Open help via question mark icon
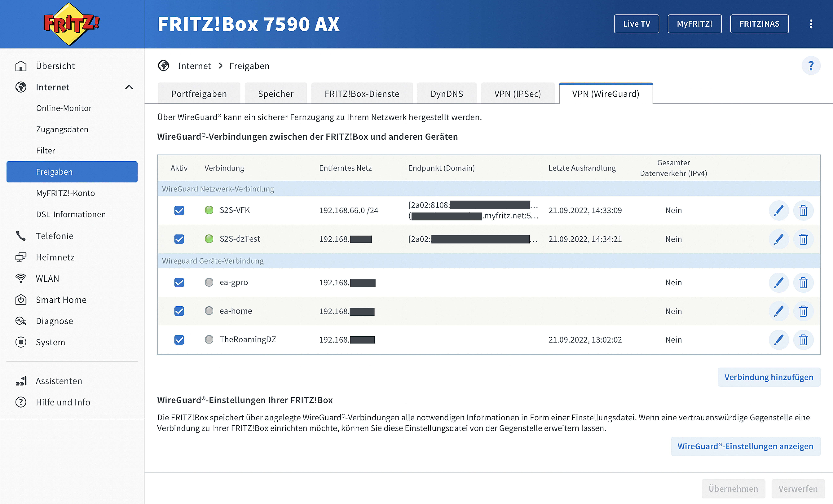The height and width of the screenshot is (504, 833). click(x=810, y=66)
